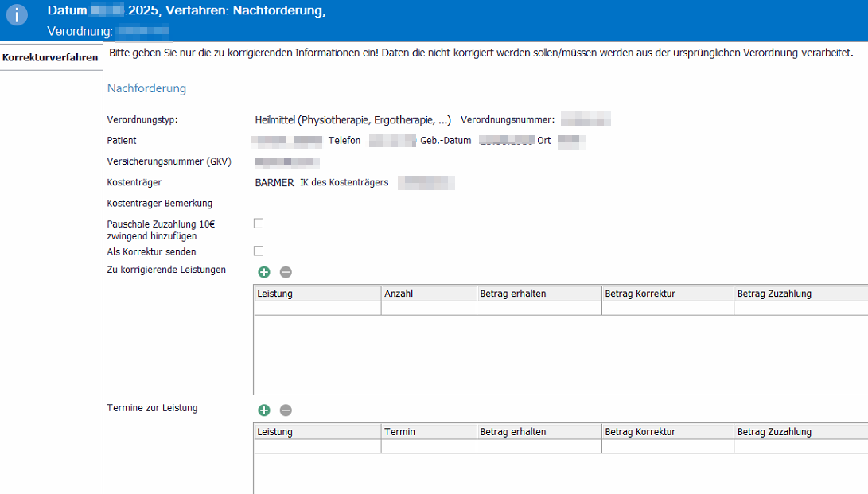Screen dimensions: 868x494
Task: Click the BARMER Kostenträger value
Action: tap(274, 182)
